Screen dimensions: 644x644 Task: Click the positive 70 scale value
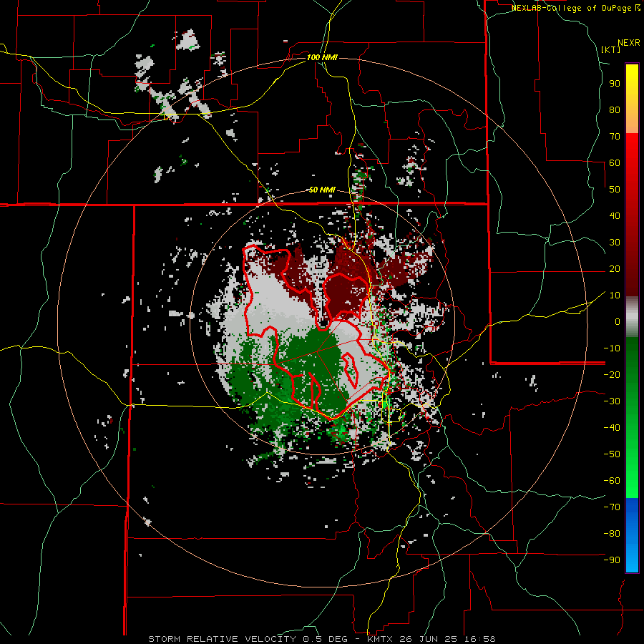[x=615, y=137]
